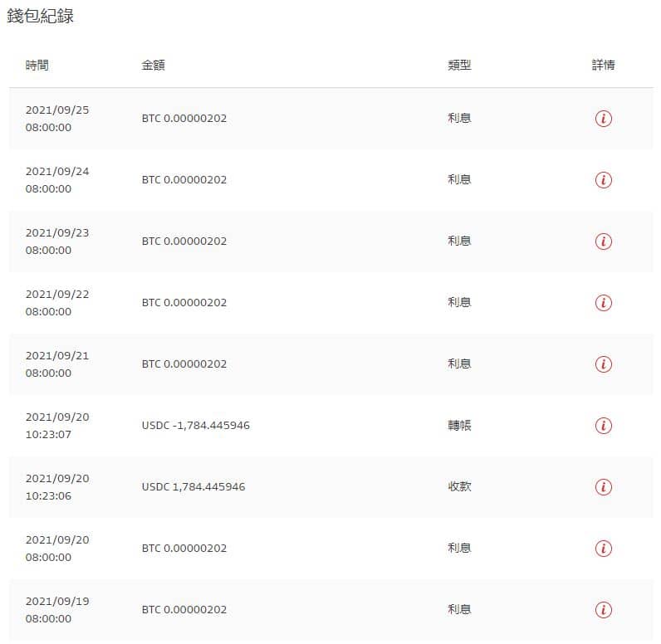This screenshot has height=644, width=661.
Task: View info icon for USDC 1,784.445946 receipt
Action: (x=603, y=487)
